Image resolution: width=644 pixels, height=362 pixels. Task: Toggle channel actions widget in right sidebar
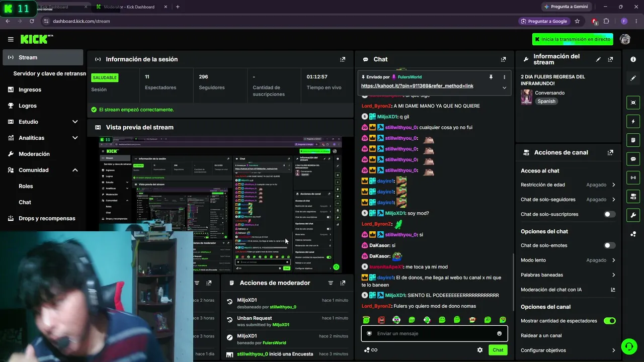(633, 196)
